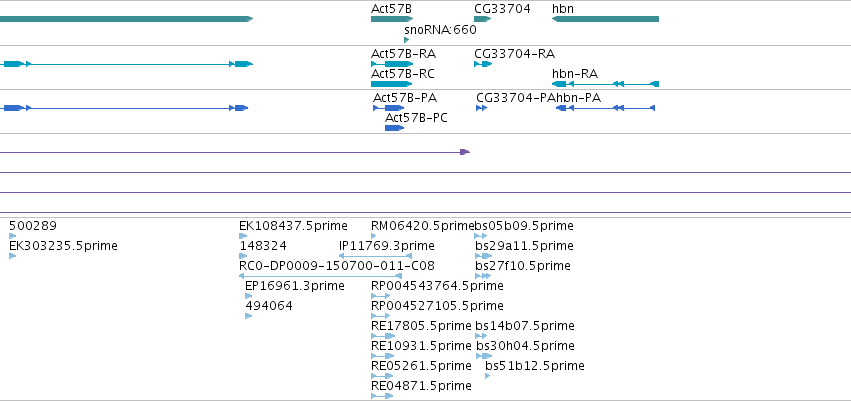Click the Act57B-RA transcript glyph
851x401 pixels.
[392, 64]
